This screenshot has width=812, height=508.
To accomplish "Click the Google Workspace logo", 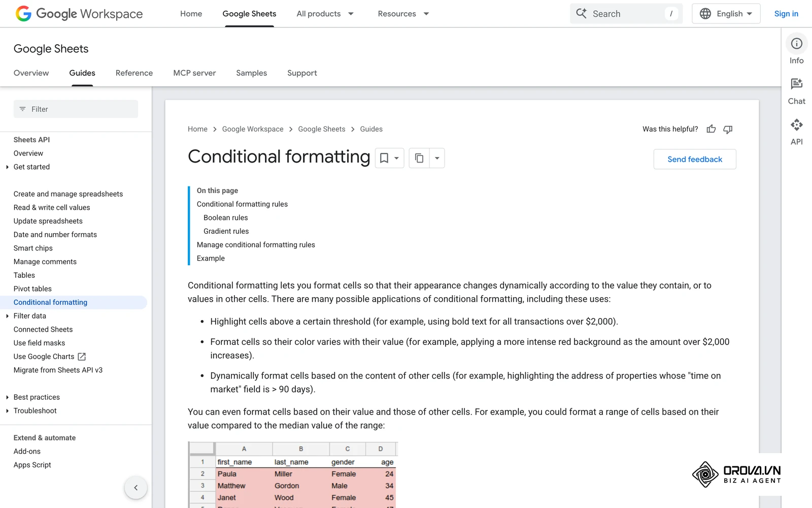I will [x=79, y=14].
